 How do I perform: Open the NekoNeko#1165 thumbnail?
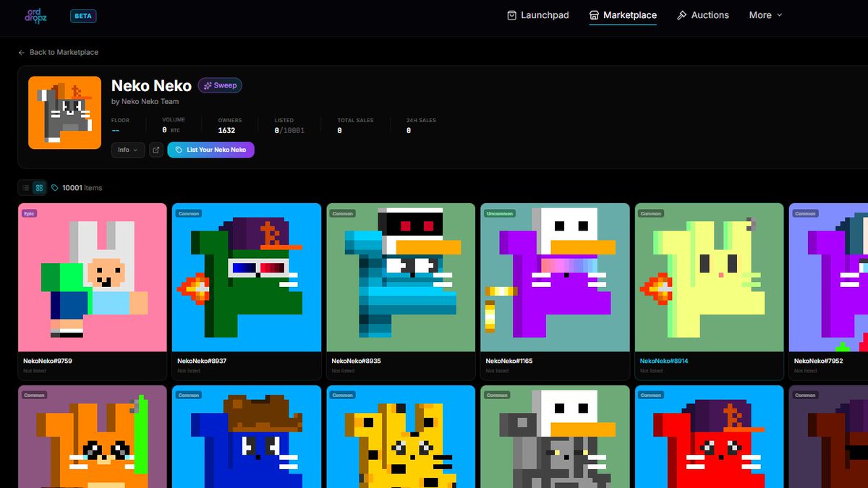click(555, 278)
